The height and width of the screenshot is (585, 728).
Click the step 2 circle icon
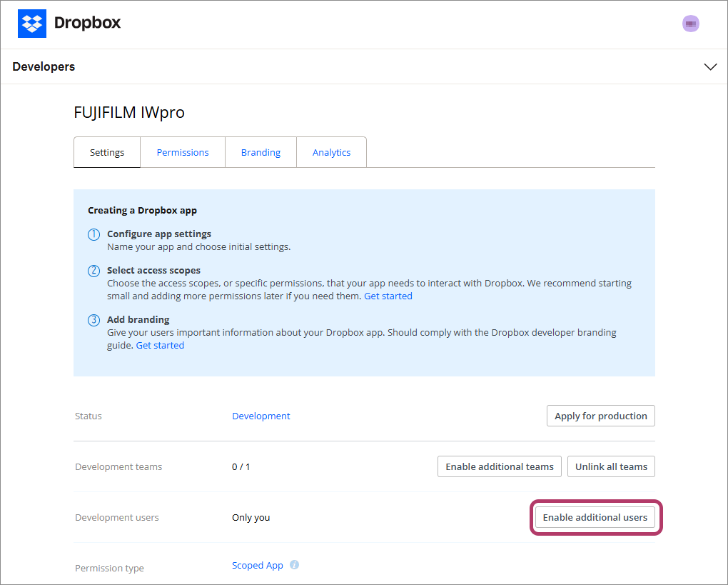[x=93, y=271]
